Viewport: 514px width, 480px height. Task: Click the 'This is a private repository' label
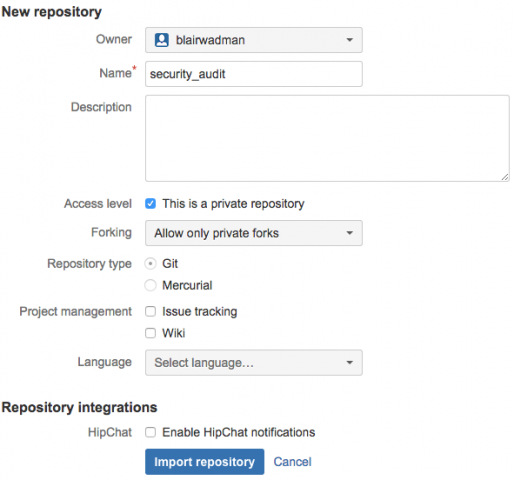[233, 204]
